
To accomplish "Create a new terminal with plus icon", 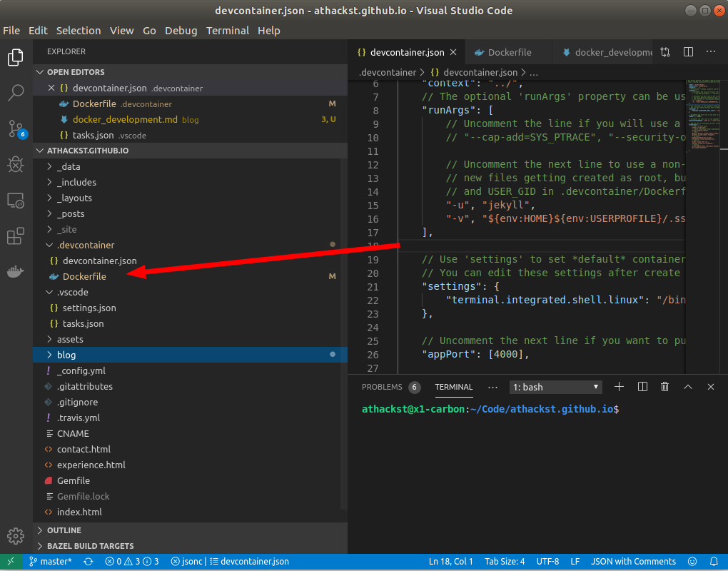I will (619, 387).
